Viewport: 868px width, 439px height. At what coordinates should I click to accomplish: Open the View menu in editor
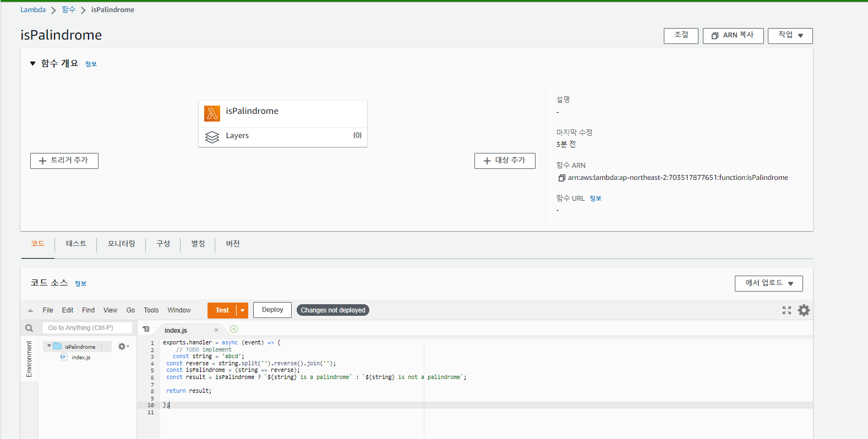tap(110, 310)
